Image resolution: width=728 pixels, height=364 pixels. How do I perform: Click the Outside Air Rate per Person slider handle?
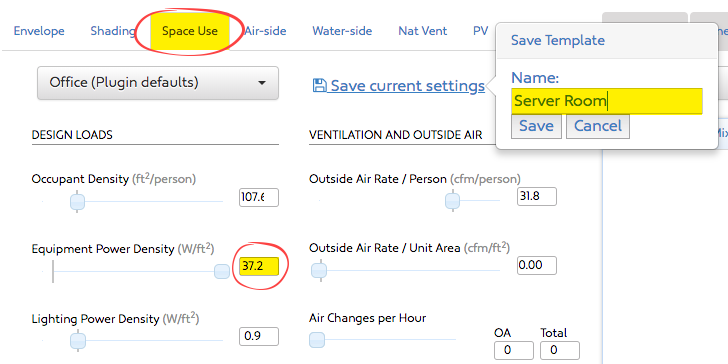[x=452, y=201]
